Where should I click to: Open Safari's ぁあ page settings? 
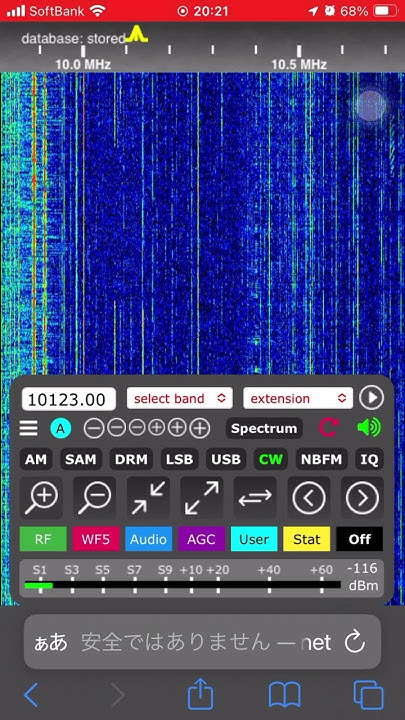(x=51, y=643)
